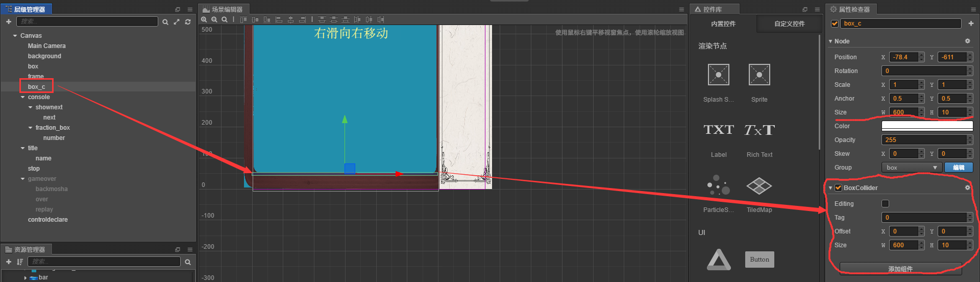Screen dimensions: 980x282
Task: Click the 编辑 group button
Action: tap(959, 168)
